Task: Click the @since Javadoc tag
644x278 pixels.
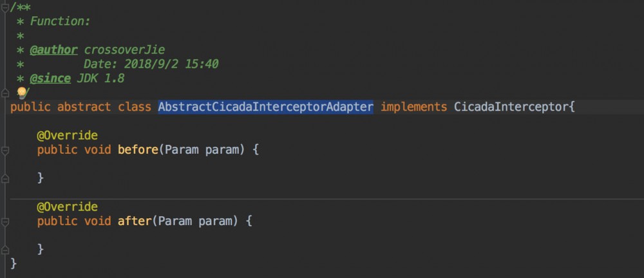Action: pyautogui.click(x=50, y=79)
